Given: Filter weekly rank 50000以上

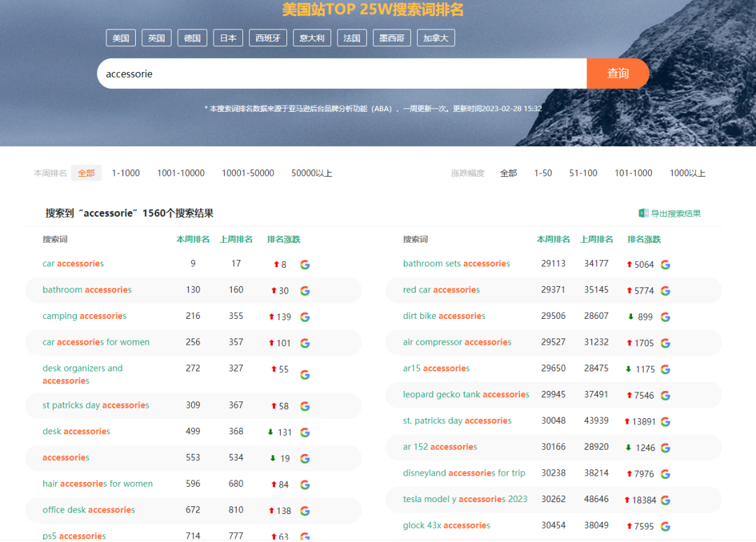Looking at the screenshot, I should pyautogui.click(x=311, y=173).
